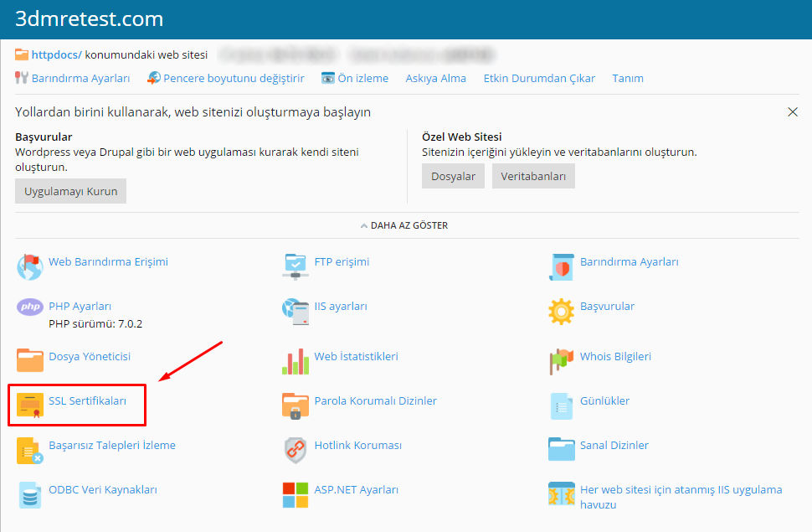Open the httpdocs/ folder link

(56, 54)
